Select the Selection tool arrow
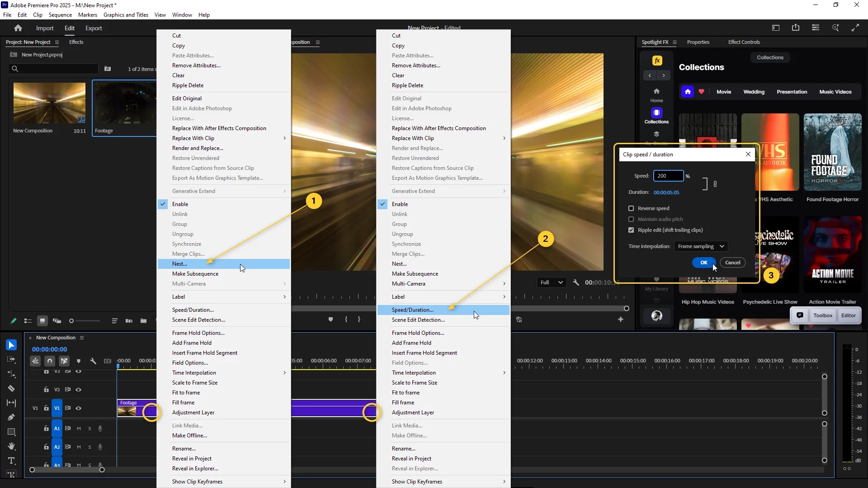Screen dimensions: 868x488 [11, 345]
